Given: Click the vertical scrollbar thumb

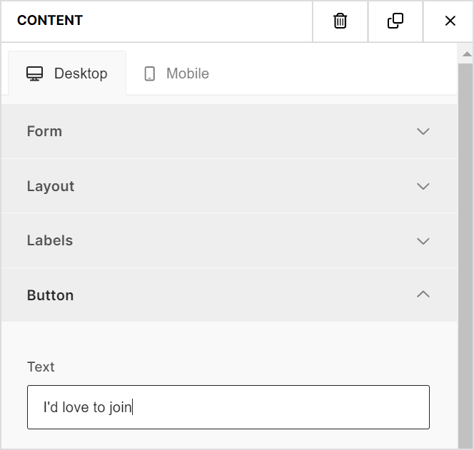Looking at the screenshot, I should (x=465, y=256).
